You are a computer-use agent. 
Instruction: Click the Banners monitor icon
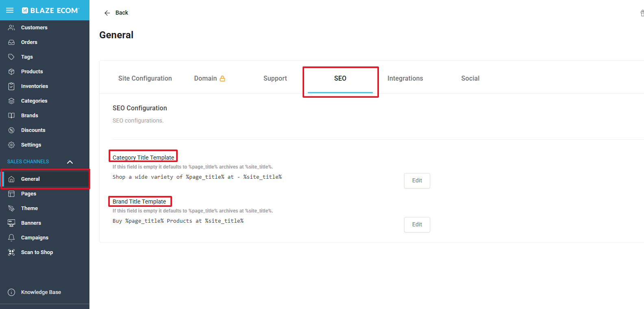point(11,223)
